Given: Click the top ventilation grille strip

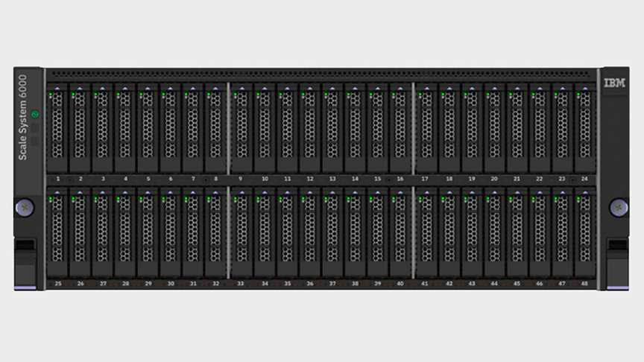Looking at the screenshot, I should click(x=321, y=74).
